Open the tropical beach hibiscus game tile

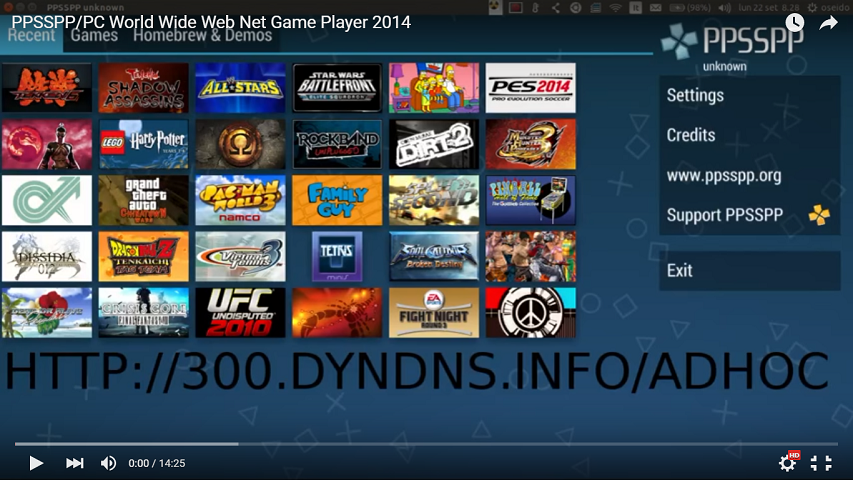point(47,313)
